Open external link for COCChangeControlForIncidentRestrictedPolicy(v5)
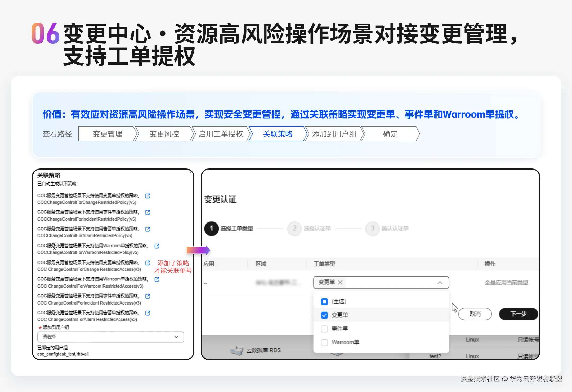Viewport: 572px width, 392px height. [148, 212]
